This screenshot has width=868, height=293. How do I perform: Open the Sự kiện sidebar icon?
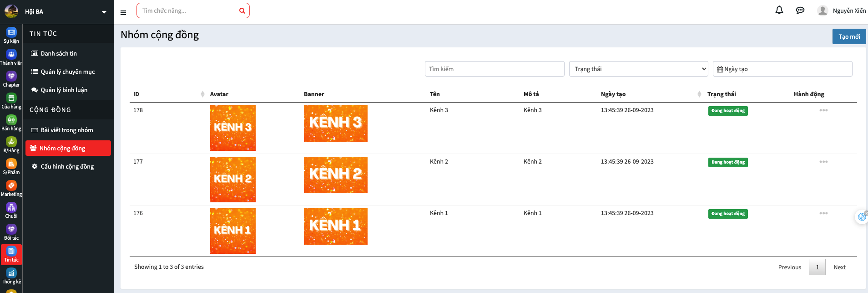(x=11, y=35)
